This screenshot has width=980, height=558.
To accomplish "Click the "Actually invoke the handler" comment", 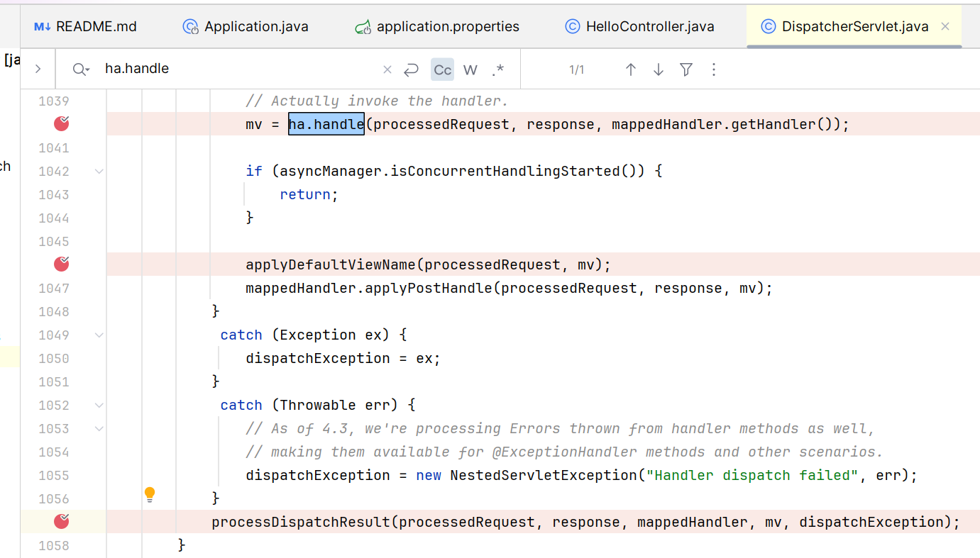I will pyautogui.click(x=377, y=101).
